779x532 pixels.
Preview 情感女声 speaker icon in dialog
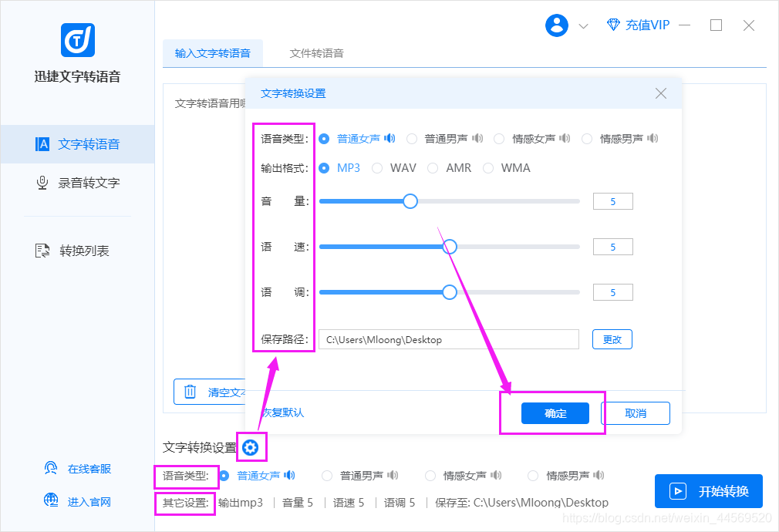click(565, 138)
